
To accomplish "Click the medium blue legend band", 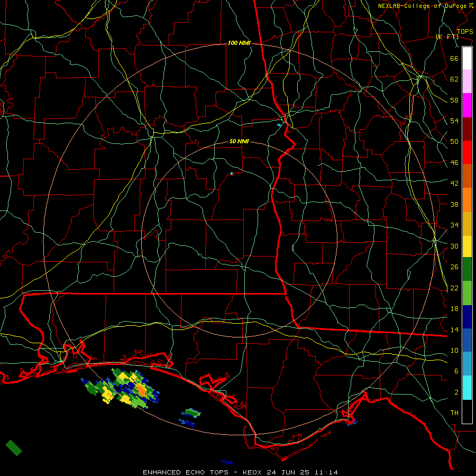I will pos(467,340).
